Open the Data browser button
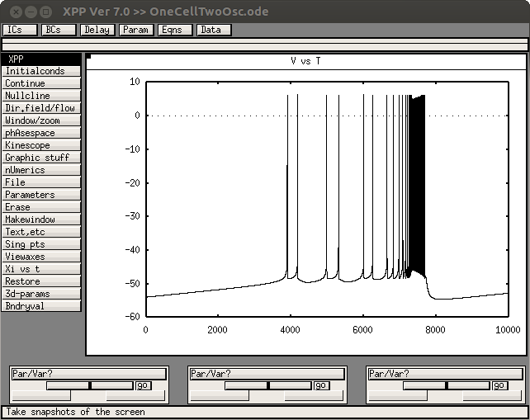Screen dimensions: 530x420 (x=215, y=30)
